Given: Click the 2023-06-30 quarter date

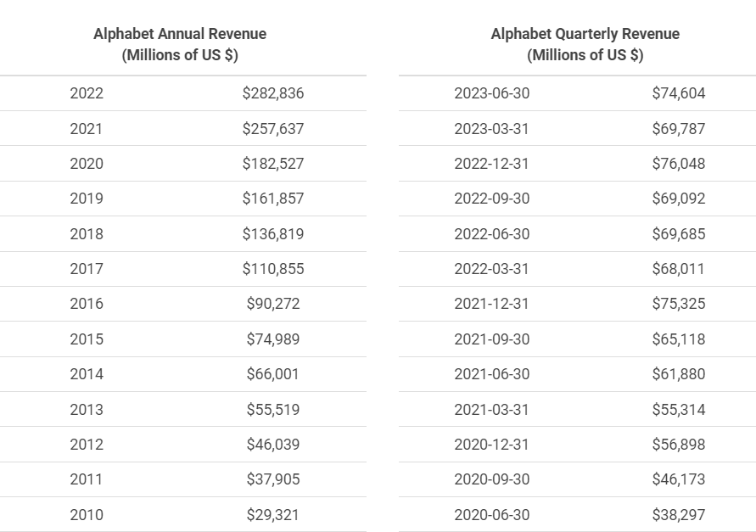Looking at the screenshot, I should [x=491, y=93].
